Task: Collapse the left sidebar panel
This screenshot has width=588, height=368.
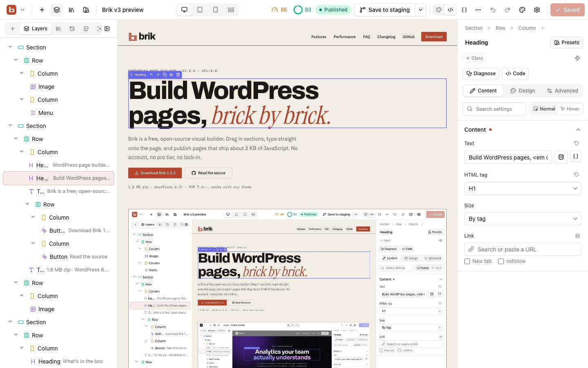Action: click(107, 29)
